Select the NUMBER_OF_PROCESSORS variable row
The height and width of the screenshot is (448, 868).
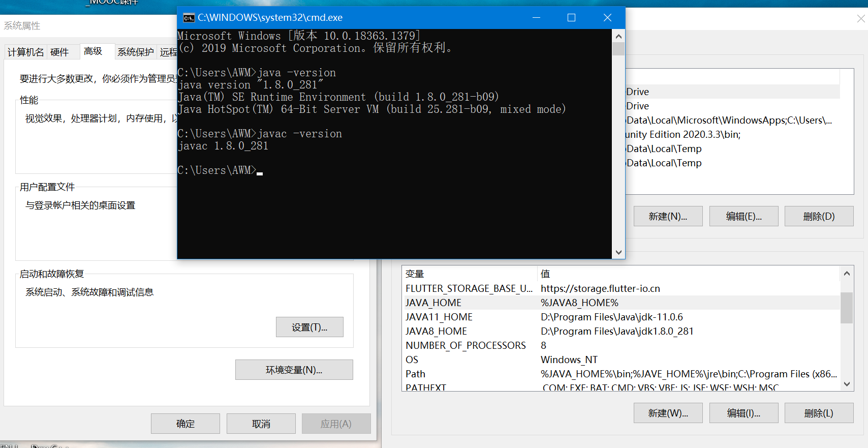coord(621,345)
